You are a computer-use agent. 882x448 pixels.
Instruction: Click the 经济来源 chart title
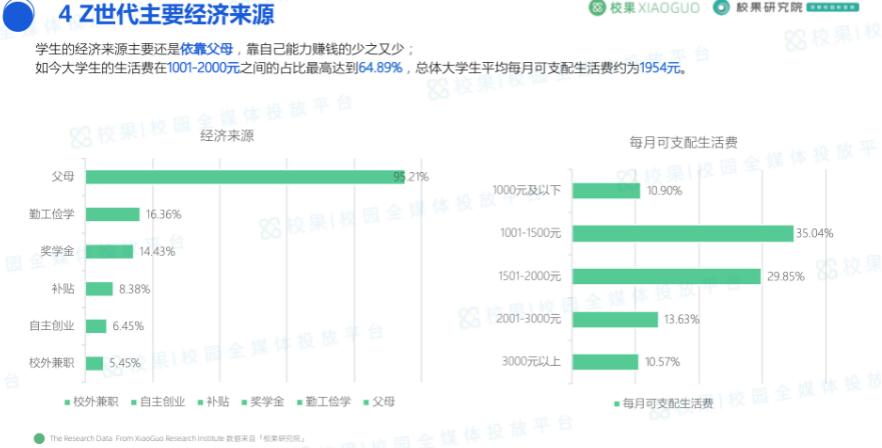226,134
